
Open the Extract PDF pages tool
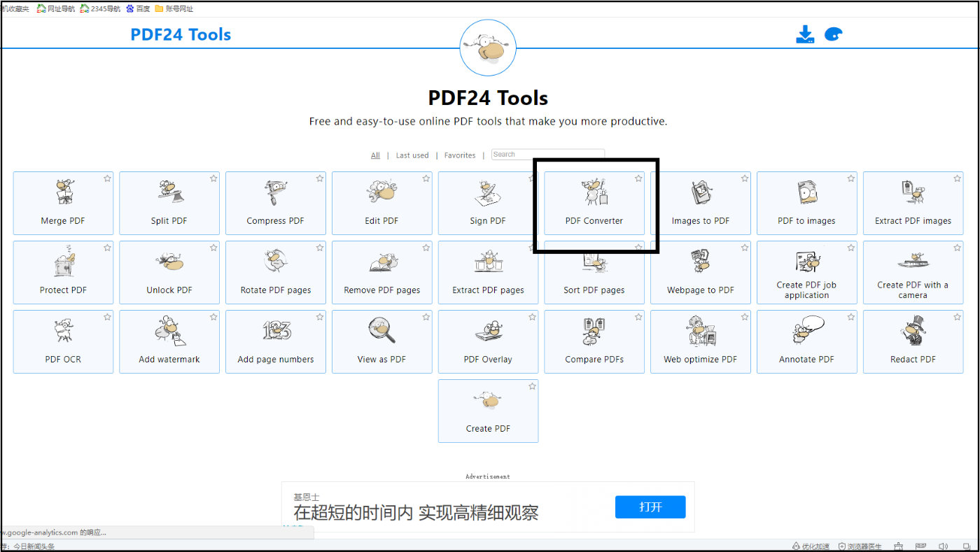tap(488, 272)
